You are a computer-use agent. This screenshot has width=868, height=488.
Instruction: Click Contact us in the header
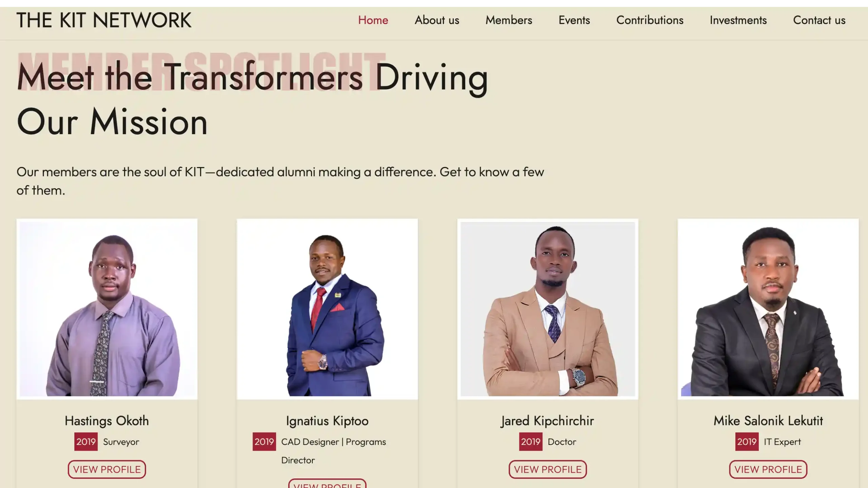coord(819,20)
